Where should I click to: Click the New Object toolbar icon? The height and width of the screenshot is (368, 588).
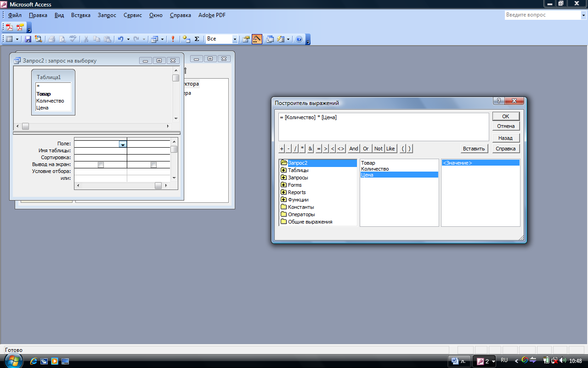pyautogui.click(x=281, y=39)
